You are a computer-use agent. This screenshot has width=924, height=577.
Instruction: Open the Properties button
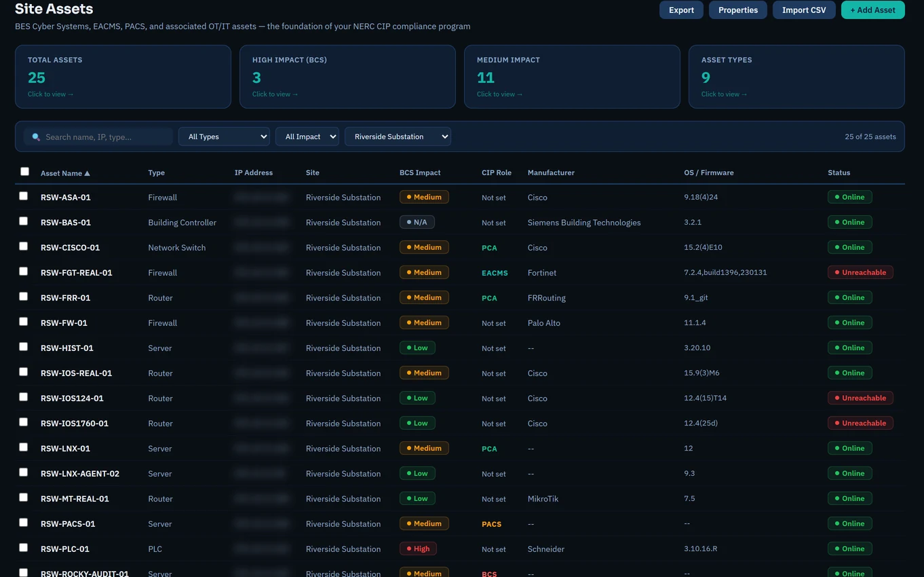pyautogui.click(x=738, y=10)
